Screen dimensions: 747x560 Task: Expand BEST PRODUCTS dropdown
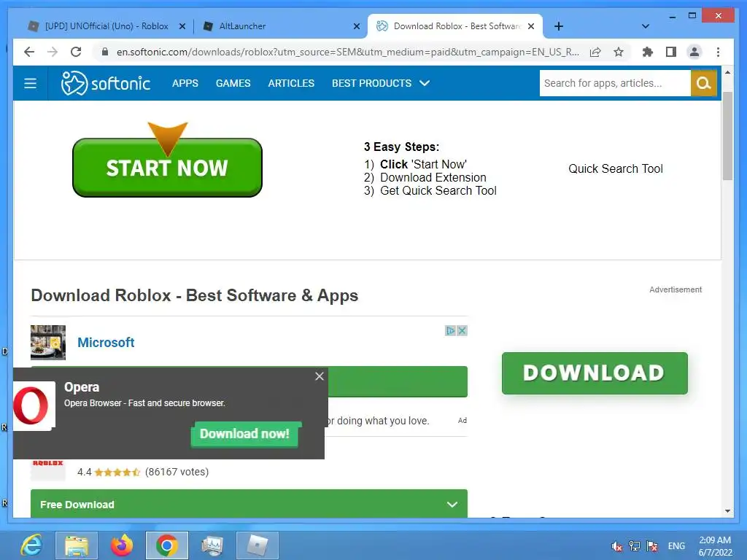[381, 83]
